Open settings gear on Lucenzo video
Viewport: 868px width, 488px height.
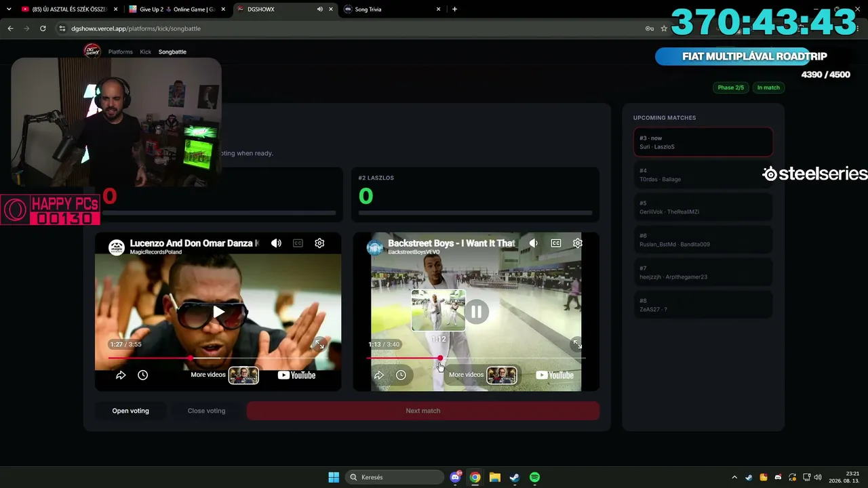tap(319, 243)
